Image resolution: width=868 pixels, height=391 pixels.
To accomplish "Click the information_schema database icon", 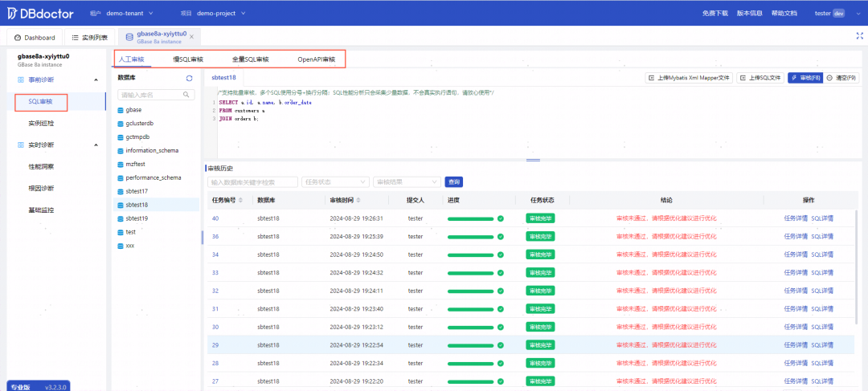I will (121, 150).
